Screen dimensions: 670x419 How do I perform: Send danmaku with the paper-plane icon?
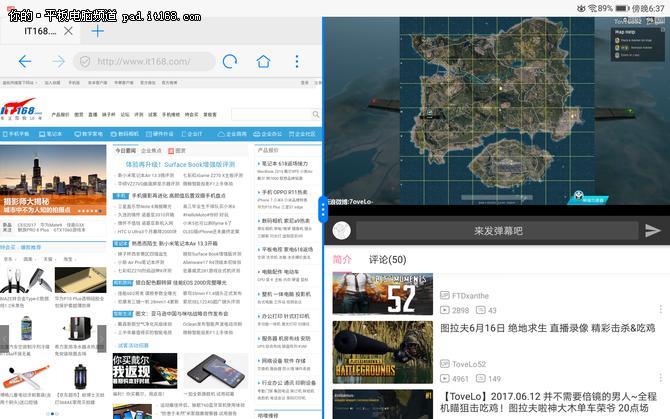coord(652,231)
